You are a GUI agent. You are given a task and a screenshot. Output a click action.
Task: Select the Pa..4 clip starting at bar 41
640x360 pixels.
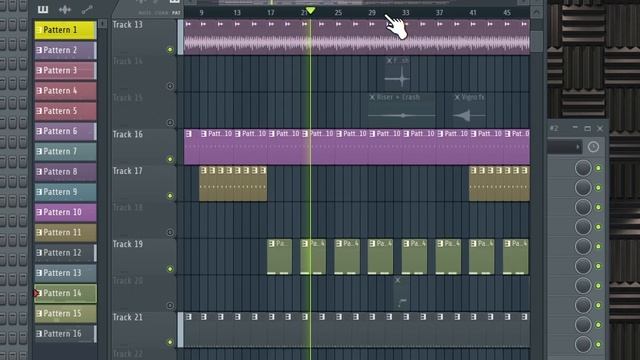click(482, 257)
